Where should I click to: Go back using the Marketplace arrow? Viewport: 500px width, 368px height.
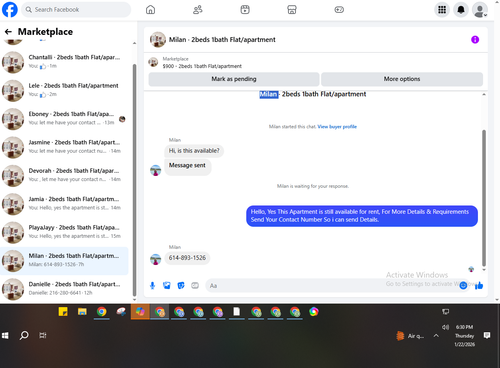[8, 32]
